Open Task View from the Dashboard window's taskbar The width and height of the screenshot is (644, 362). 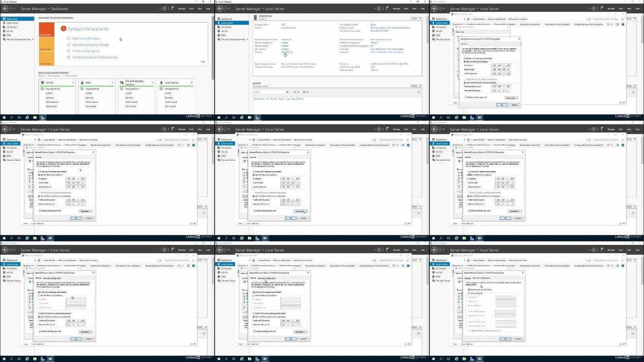click(19, 118)
